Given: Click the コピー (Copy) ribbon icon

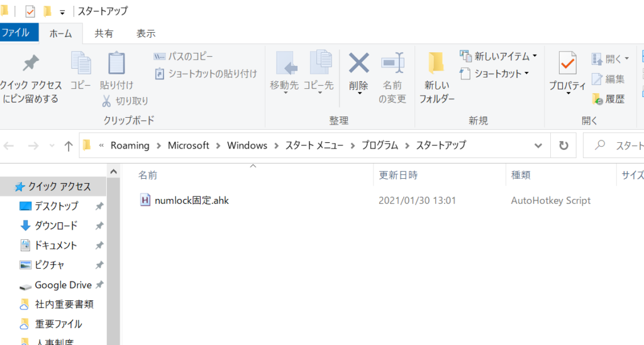Looking at the screenshot, I should coord(81,63).
